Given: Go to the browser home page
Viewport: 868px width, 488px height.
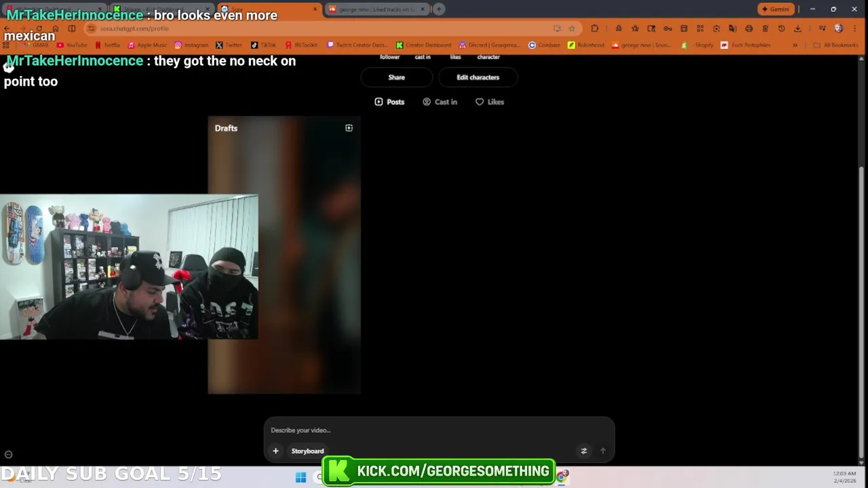Looking at the screenshot, I should point(56,28).
